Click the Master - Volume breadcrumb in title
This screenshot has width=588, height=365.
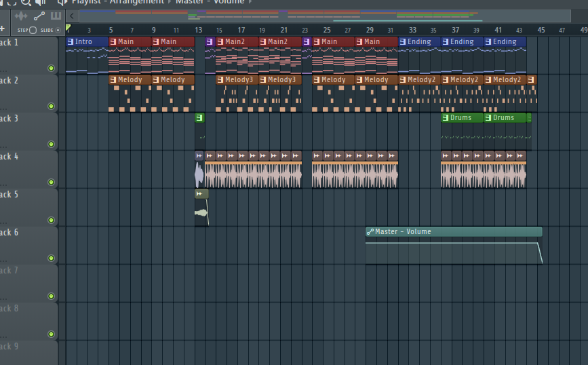(210, 2)
